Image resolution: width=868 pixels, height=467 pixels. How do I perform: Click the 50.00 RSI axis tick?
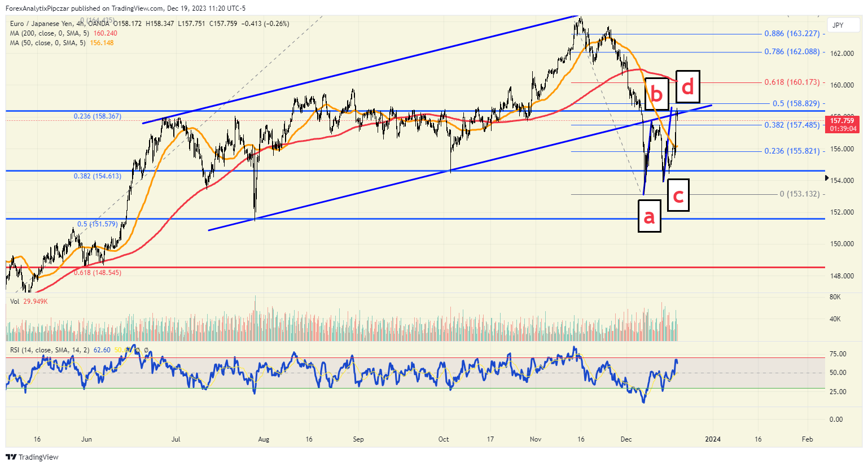838,373
